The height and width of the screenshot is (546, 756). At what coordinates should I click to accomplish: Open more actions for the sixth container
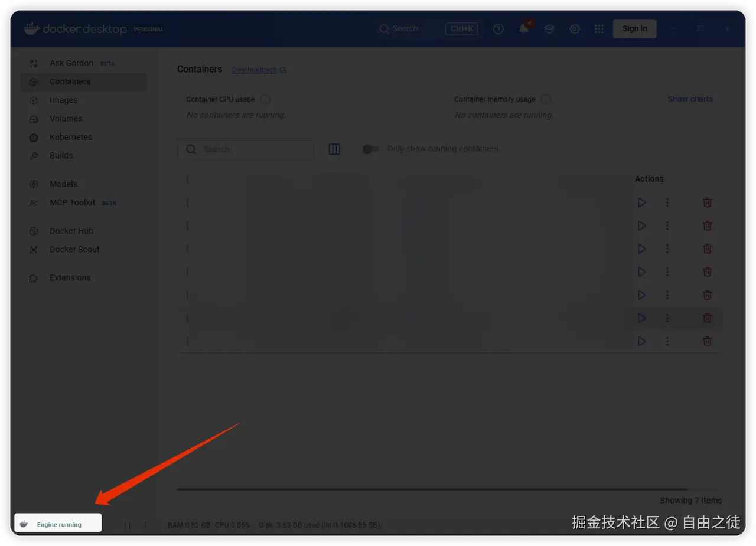667,318
